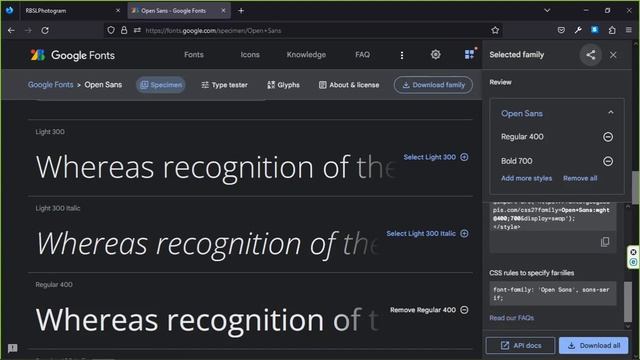Click the site padlock security icon
The image size is (640, 360).
tap(124, 30)
